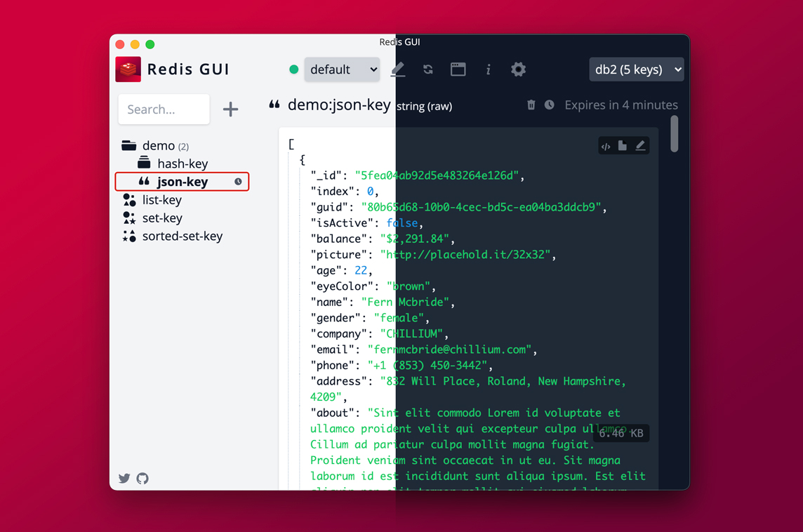Click the eyeColor "brown" value
The width and height of the screenshot is (803, 532).
click(408, 286)
